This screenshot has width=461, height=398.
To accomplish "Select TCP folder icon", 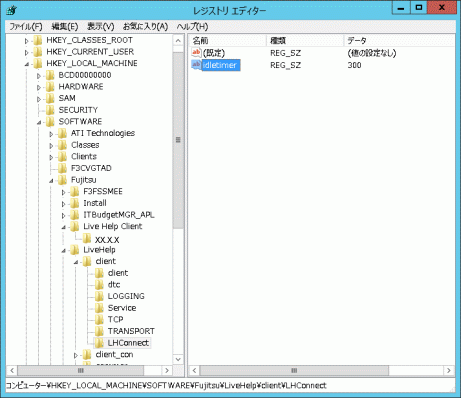I will (100, 320).
